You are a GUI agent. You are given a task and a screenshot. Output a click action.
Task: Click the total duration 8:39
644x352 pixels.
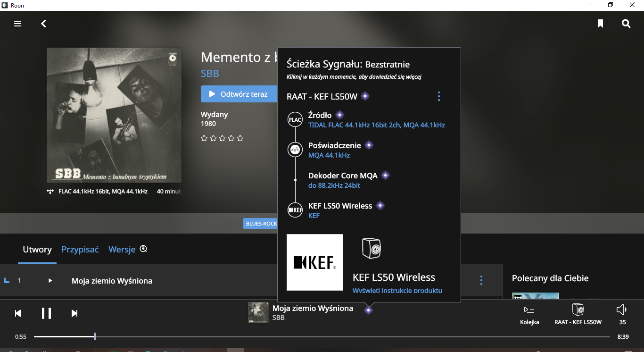pos(623,337)
